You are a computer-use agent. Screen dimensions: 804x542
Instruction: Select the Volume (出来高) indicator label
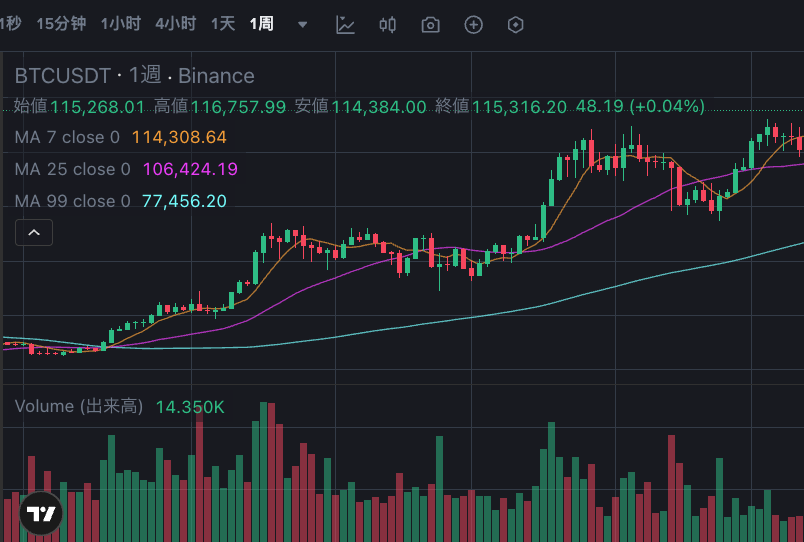(x=79, y=406)
